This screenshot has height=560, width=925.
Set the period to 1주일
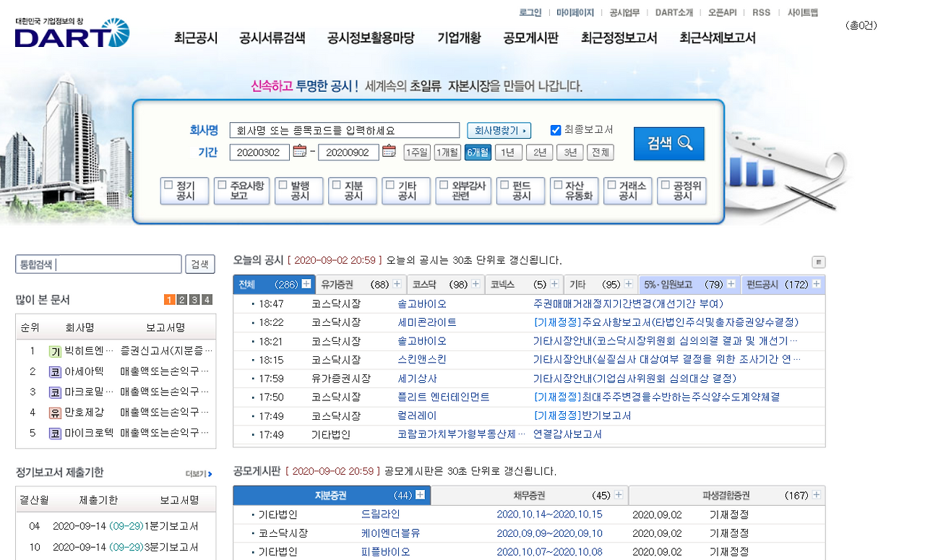coord(417,152)
